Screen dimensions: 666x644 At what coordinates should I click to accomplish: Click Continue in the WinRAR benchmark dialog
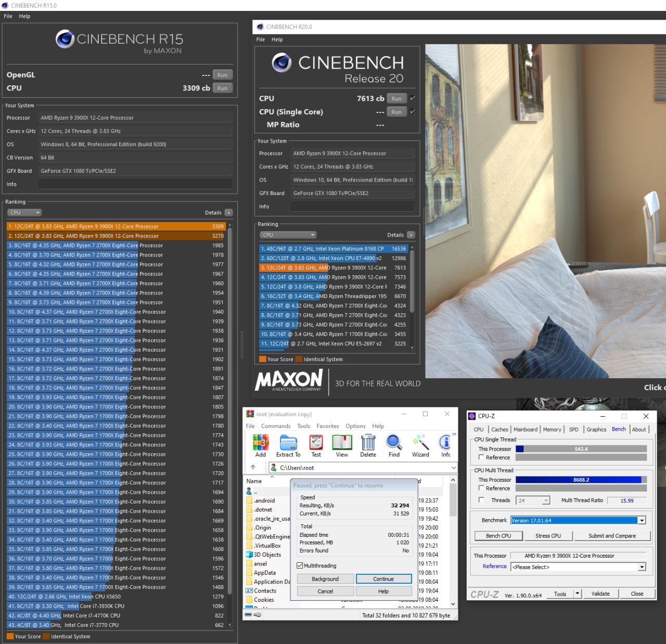click(x=383, y=579)
